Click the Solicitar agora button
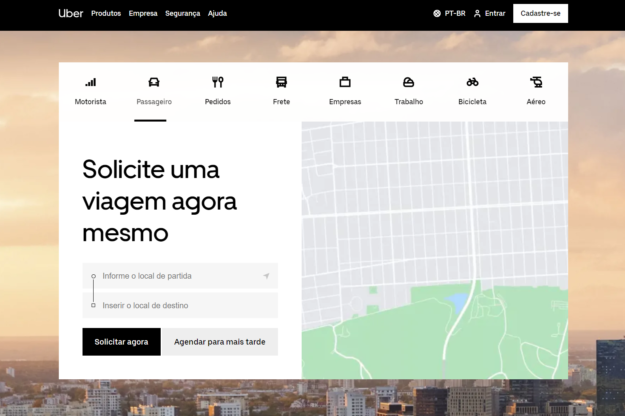Screen dimensions: 625x416 122,342
